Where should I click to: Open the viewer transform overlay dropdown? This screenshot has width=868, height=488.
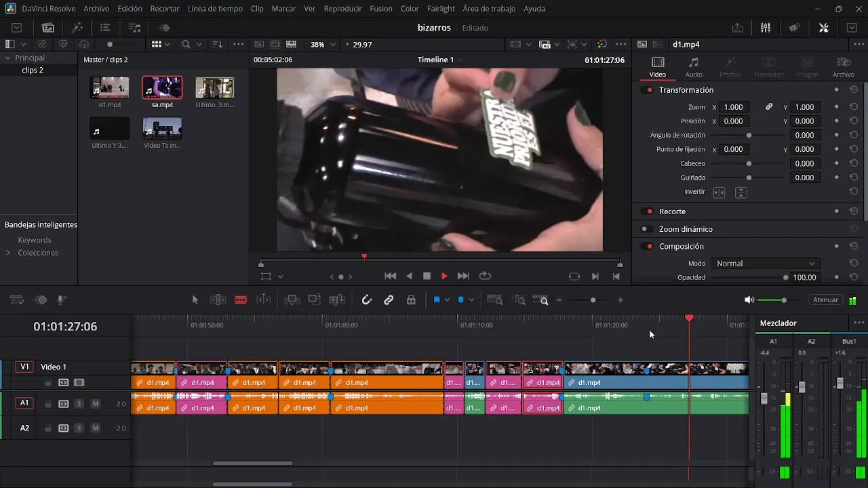coord(280,277)
